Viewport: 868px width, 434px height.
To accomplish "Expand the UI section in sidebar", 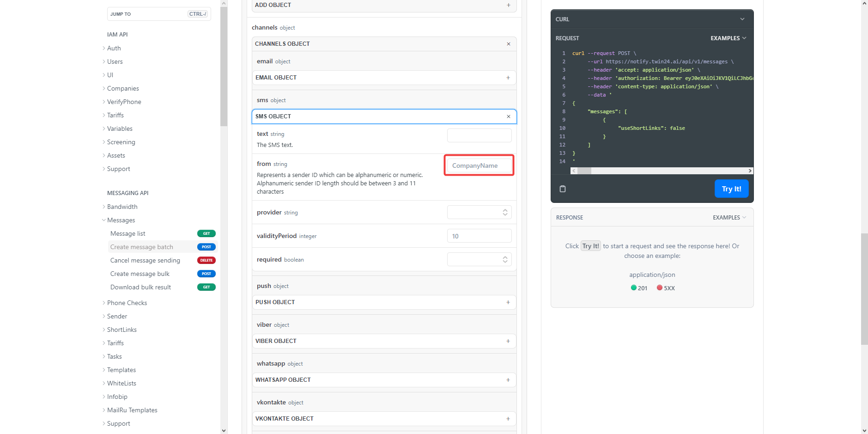I will (110, 75).
